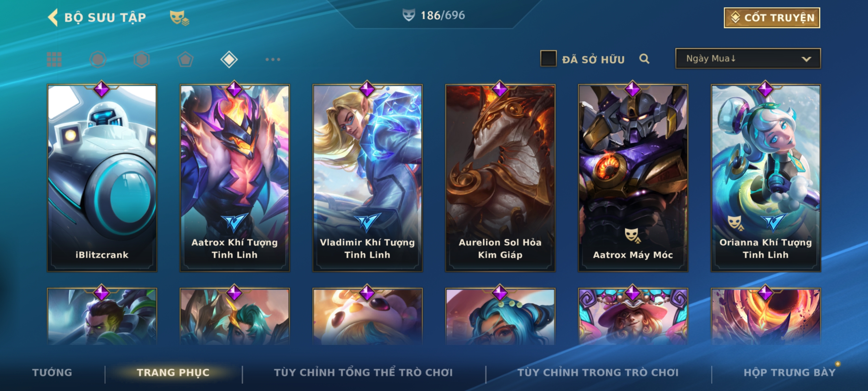Open TÙY CHỈNH TRONG TRÒ CHƠI tab
The height and width of the screenshot is (391, 868).
pyautogui.click(x=598, y=373)
